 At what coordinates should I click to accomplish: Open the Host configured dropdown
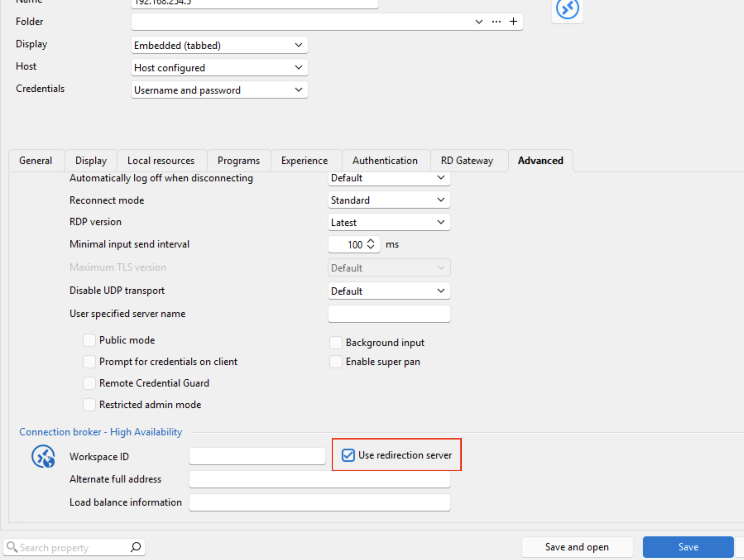219,68
